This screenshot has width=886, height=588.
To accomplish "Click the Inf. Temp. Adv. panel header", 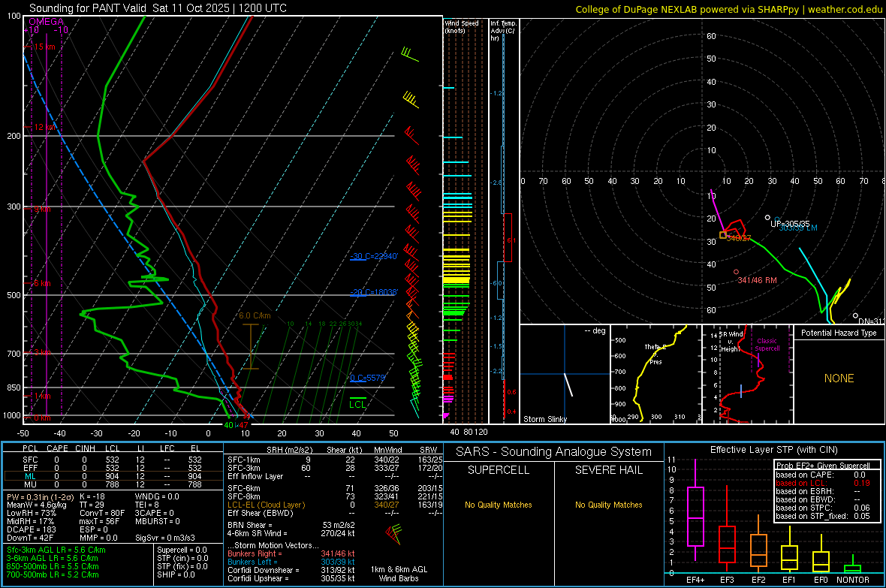I will pyautogui.click(x=503, y=31).
